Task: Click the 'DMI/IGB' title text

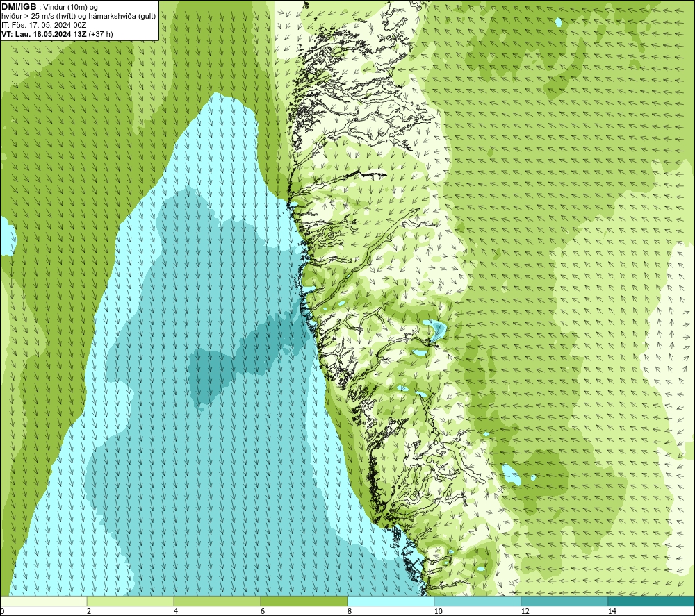Action: click(x=19, y=7)
